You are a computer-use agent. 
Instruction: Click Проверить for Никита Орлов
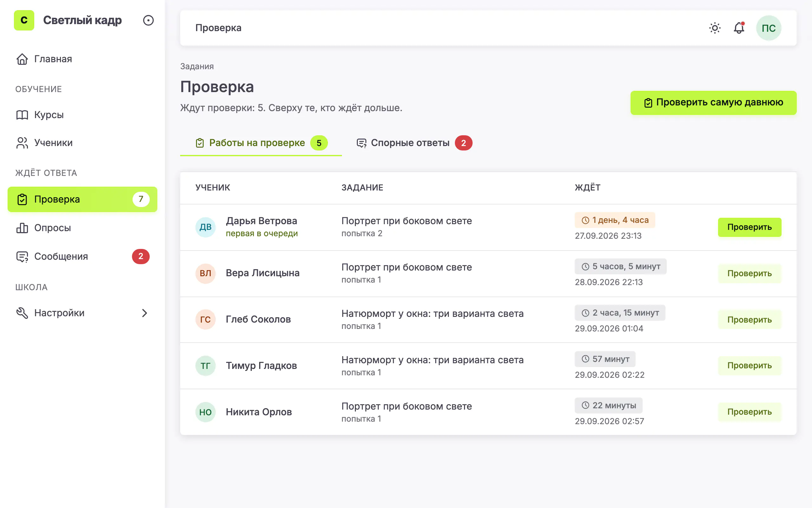pos(750,412)
